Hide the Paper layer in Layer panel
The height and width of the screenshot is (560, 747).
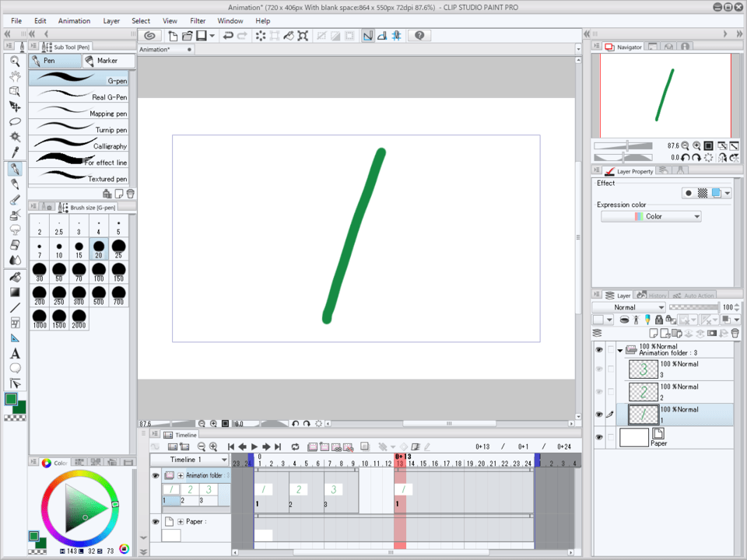click(599, 438)
